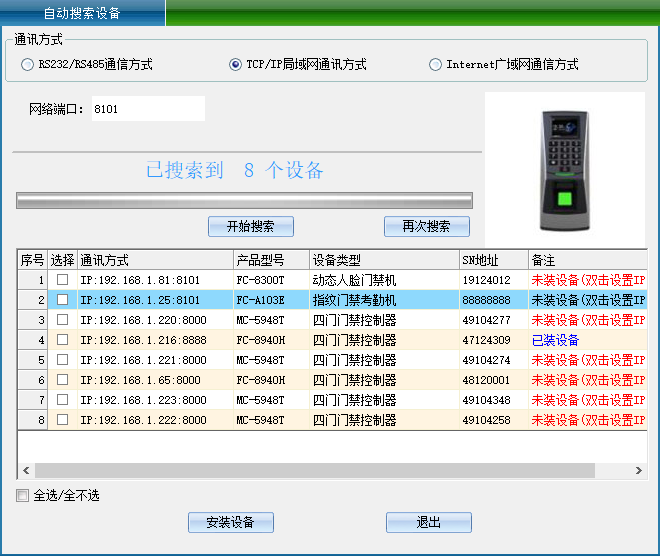This screenshot has height=556, width=660.
Task: Select TCP/IP局域网通讯方式 radio option
Action: click(235, 65)
